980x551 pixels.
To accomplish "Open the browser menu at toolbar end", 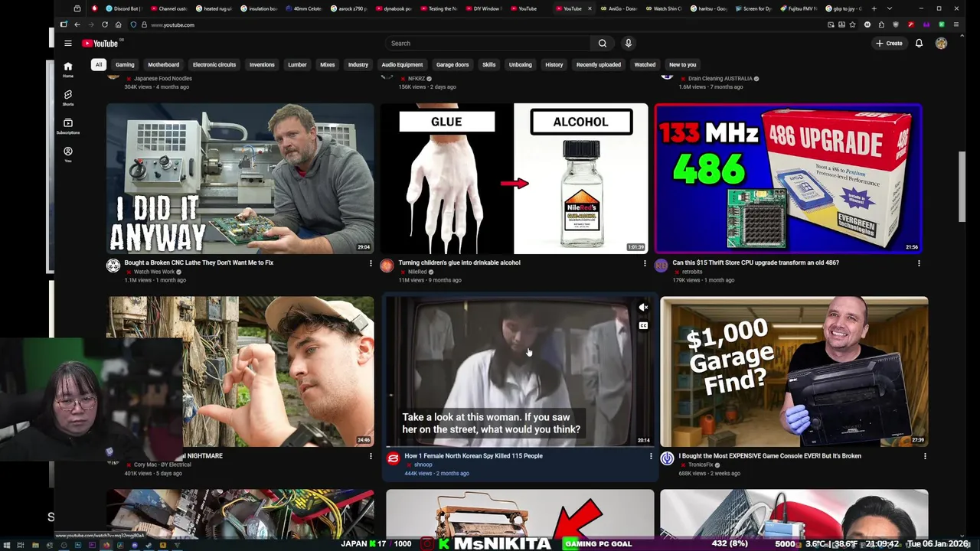I will point(956,24).
